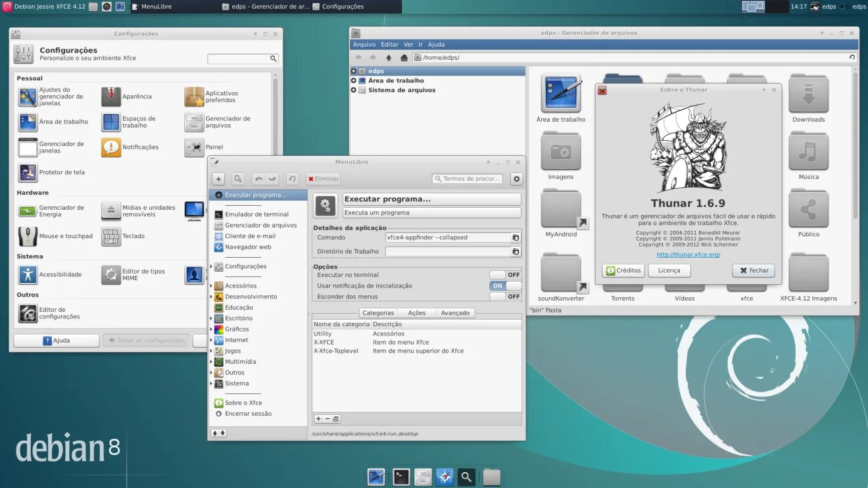Launch terminal from bottom dock
Screen dimensions: 868x488
point(401,477)
